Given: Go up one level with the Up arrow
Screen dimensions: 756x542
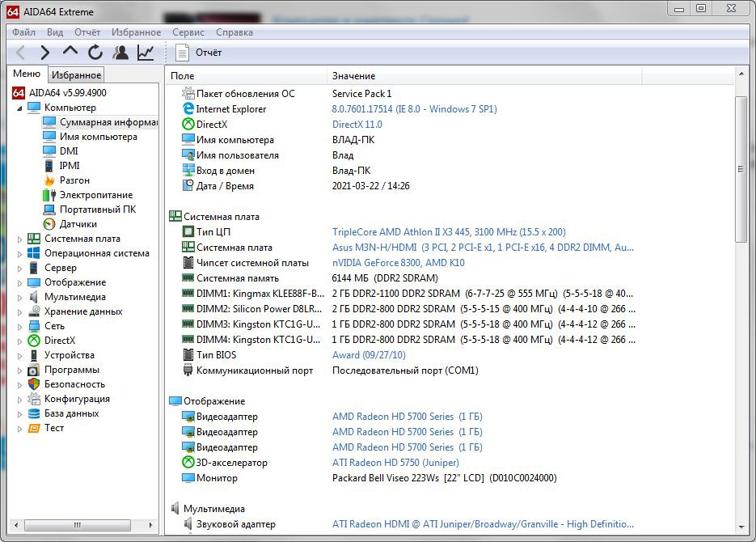Looking at the screenshot, I should 70,53.
